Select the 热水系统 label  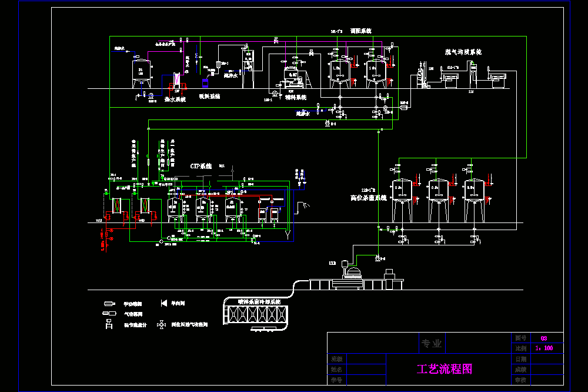click(x=175, y=99)
